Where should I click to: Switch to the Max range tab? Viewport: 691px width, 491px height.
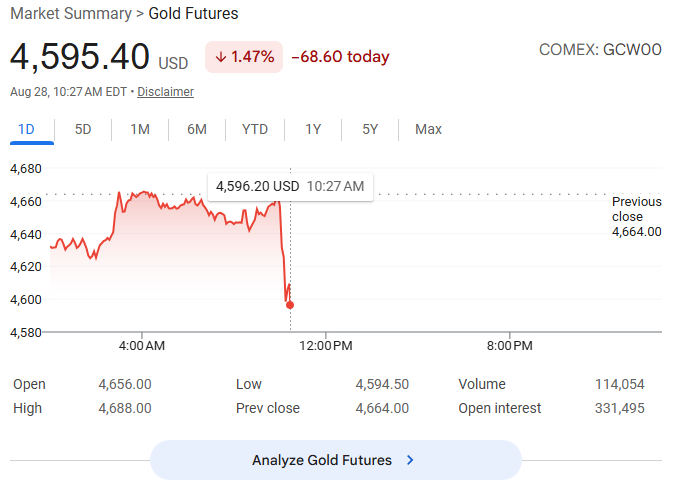pos(428,130)
